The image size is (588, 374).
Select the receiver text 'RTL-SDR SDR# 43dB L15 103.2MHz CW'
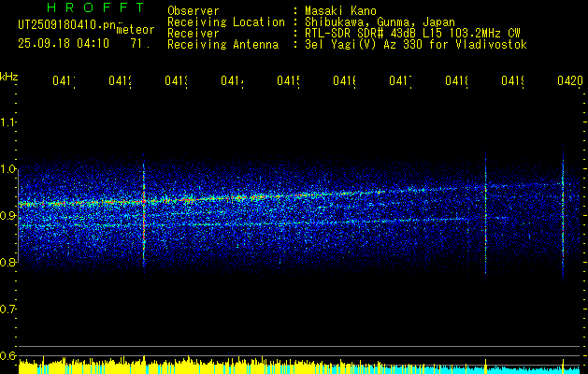coord(412,34)
